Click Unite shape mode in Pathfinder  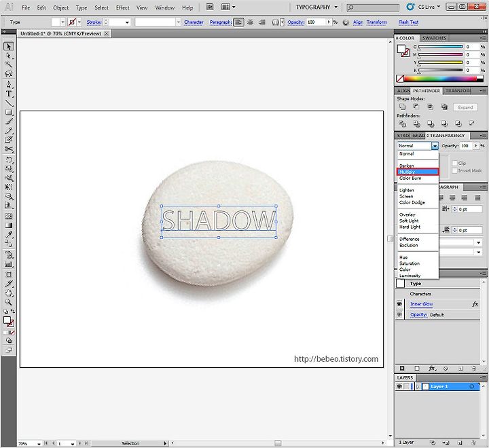coord(402,107)
